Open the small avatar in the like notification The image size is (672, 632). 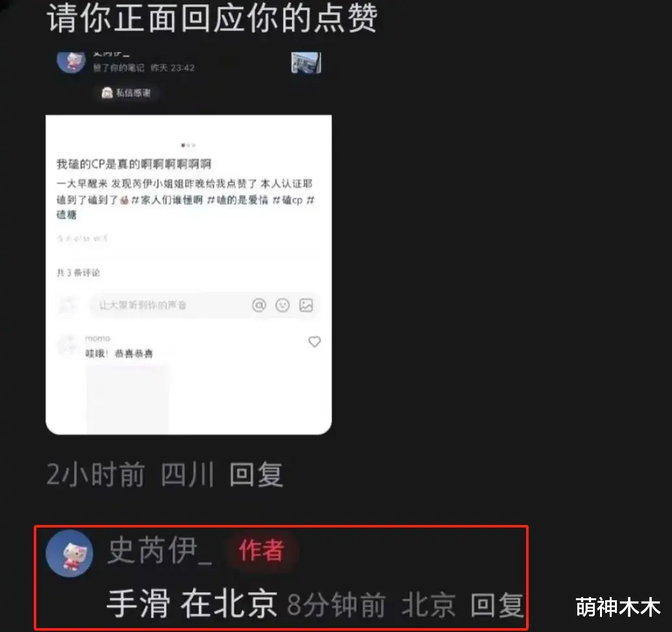click(x=71, y=62)
